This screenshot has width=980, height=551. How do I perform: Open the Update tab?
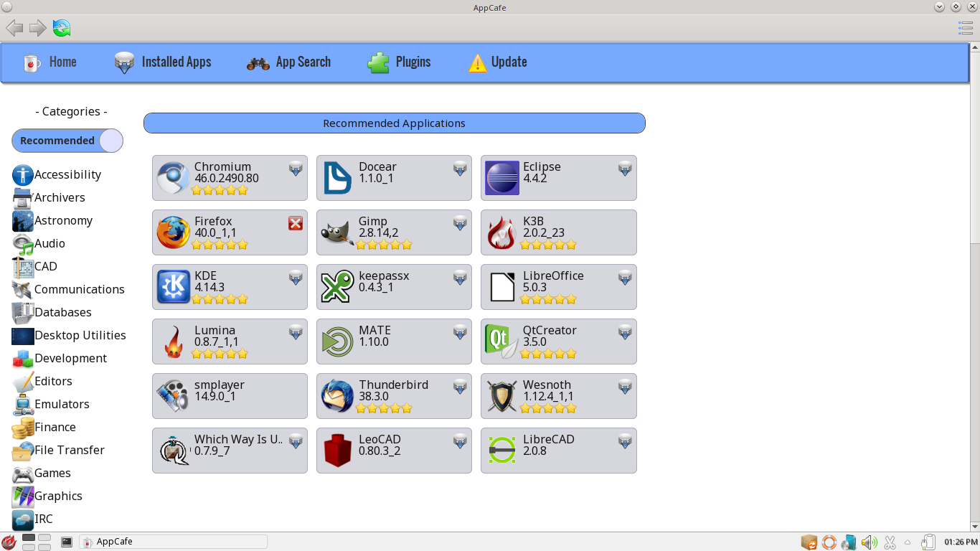click(497, 62)
